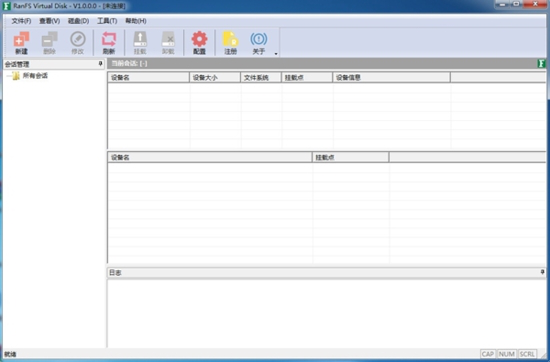The width and height of the screenshot is (550, 362).
Task: Select the 所有会话 tree node
Action: 35,76
